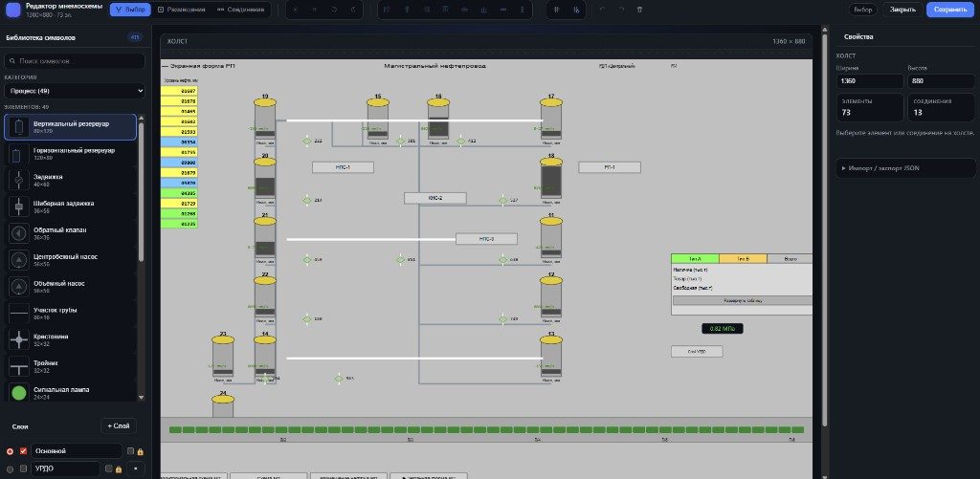Click the РП-1 button on canvas
Image resolution: width=980 pixels, height=479 pixels.
610,167
